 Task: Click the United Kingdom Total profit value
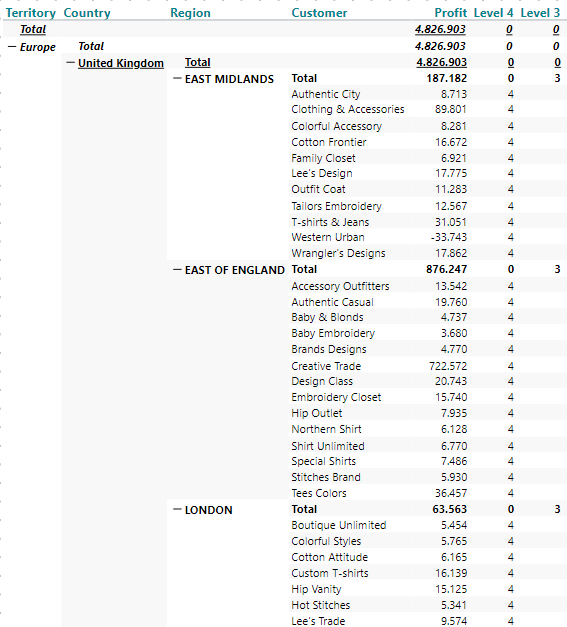pyautogui.click(x=441, y=62)
